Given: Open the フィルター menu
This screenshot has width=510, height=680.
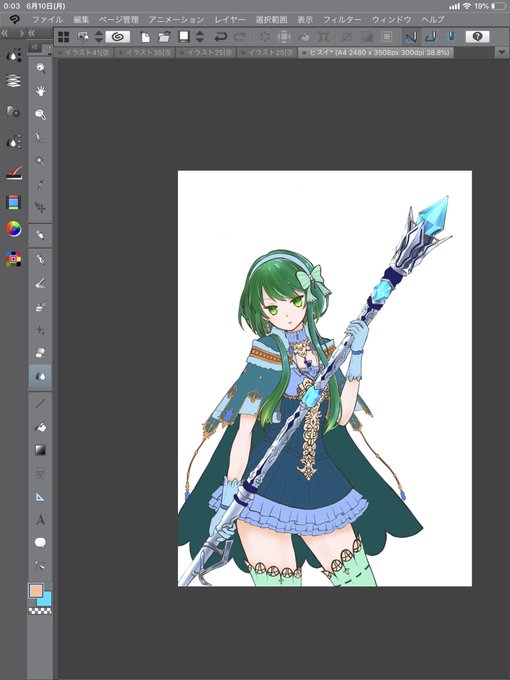Looking at the screenshot, I should [x=342, y=20].
